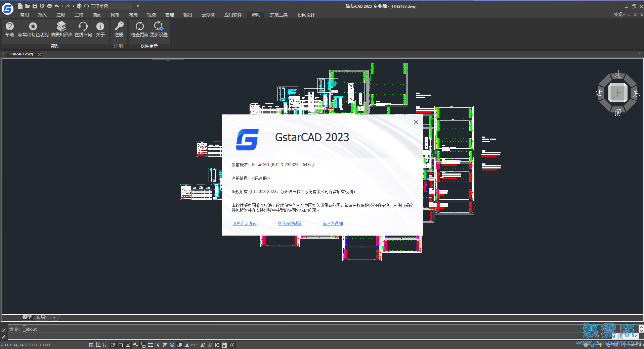Open the 外观 appearance dropdown
Image resolution: width=644 pixels, height=349 pixels.
click(x=619, y=14)
